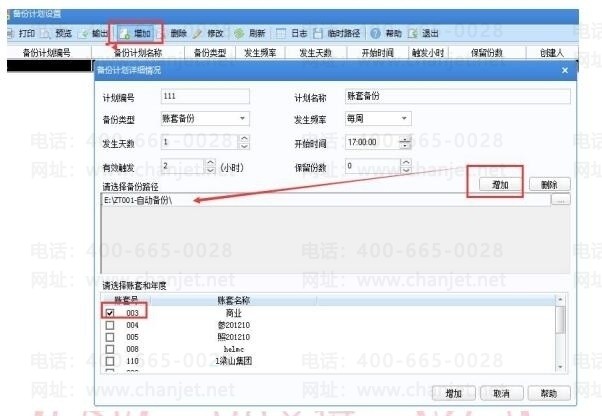Click the 退出 exit toolbar icon
The width and height of the screenshot is (602, 416).
pyautogui.click(x=413, y=33)
